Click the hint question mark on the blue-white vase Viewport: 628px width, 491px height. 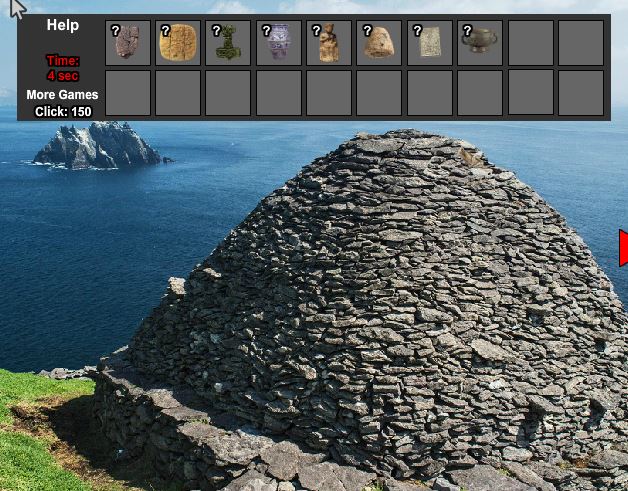(x=266, y=30)
